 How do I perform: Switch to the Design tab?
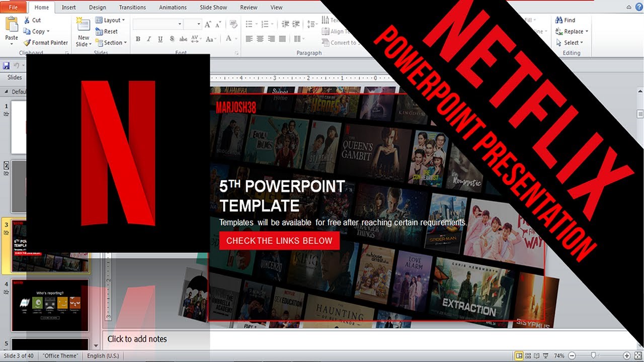click(98, 8)
